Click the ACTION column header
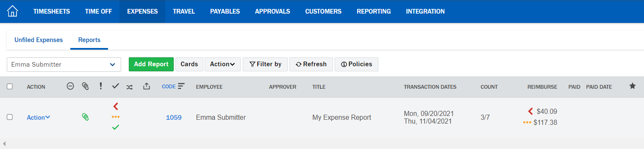 (36, 87)
